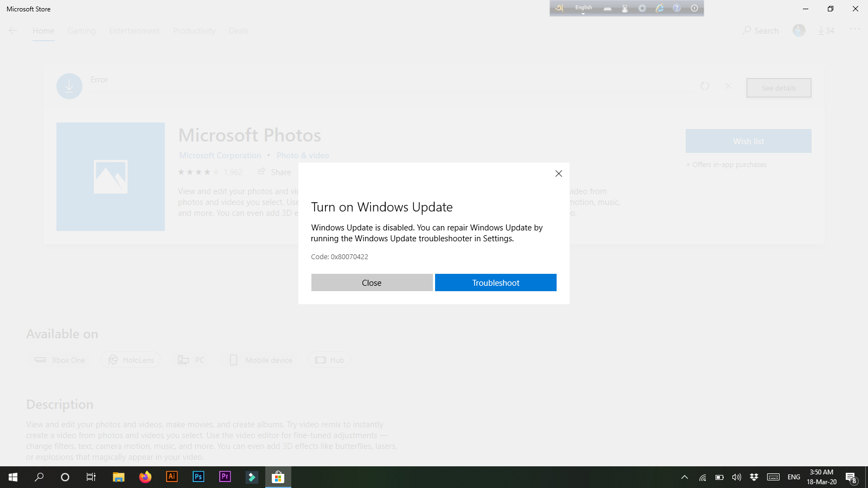Open the user account avatar
The width and height of the screenshot is (868, 488).
(799, 30)
